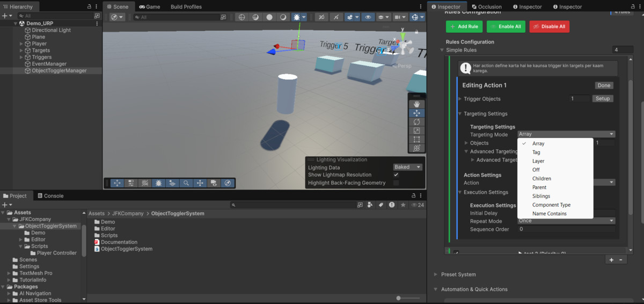Viewport: 644px width, 304px height.
Task: Collapse the Simple Rules foldout
Action: 442,50
